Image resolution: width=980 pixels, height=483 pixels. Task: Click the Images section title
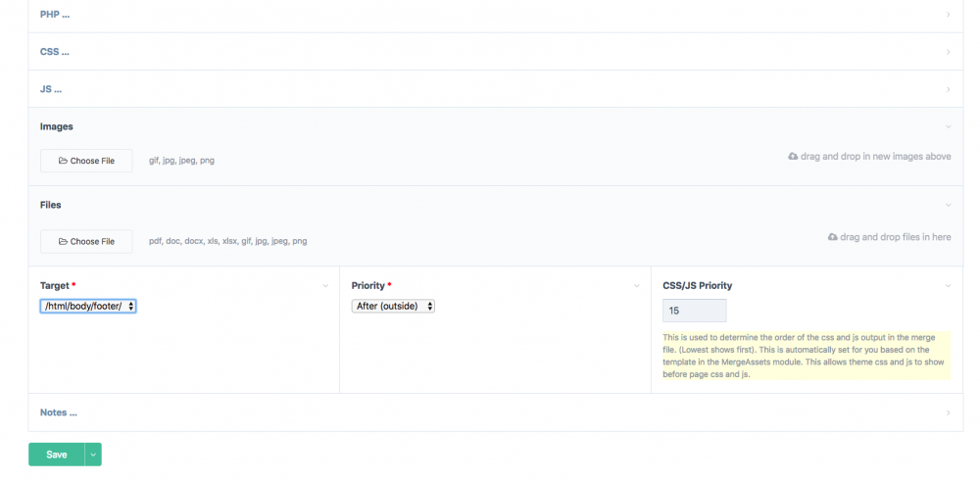[57, 126]
